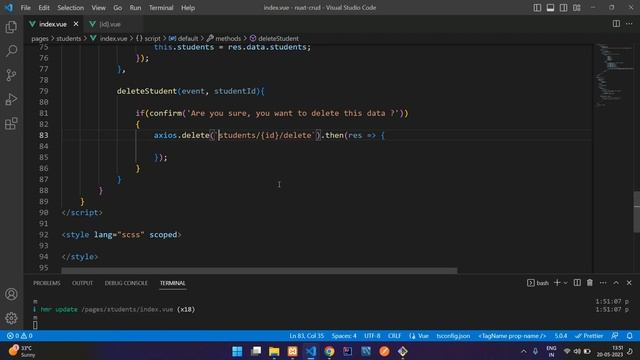The width and height of the screenshot is (640, 360).
Task: Open the Accounts menu icon
Action: click(x=11, y=294)
